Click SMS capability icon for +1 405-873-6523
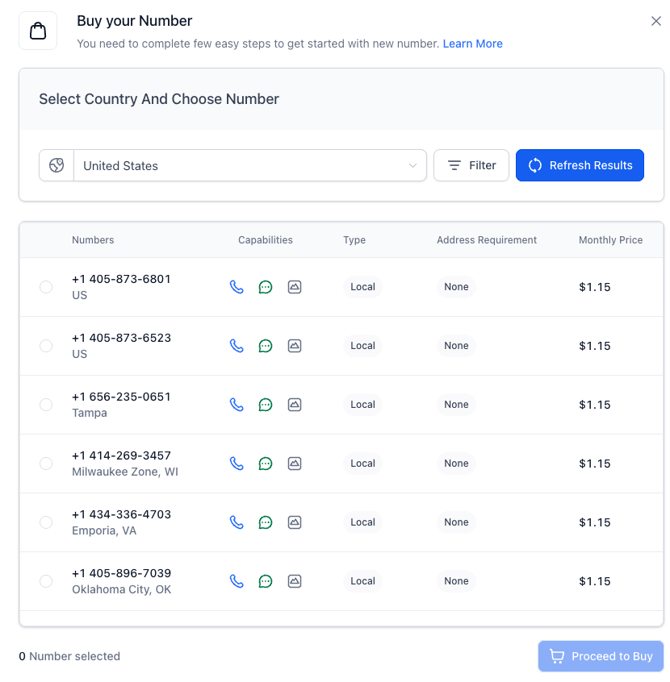 [266, 346]
